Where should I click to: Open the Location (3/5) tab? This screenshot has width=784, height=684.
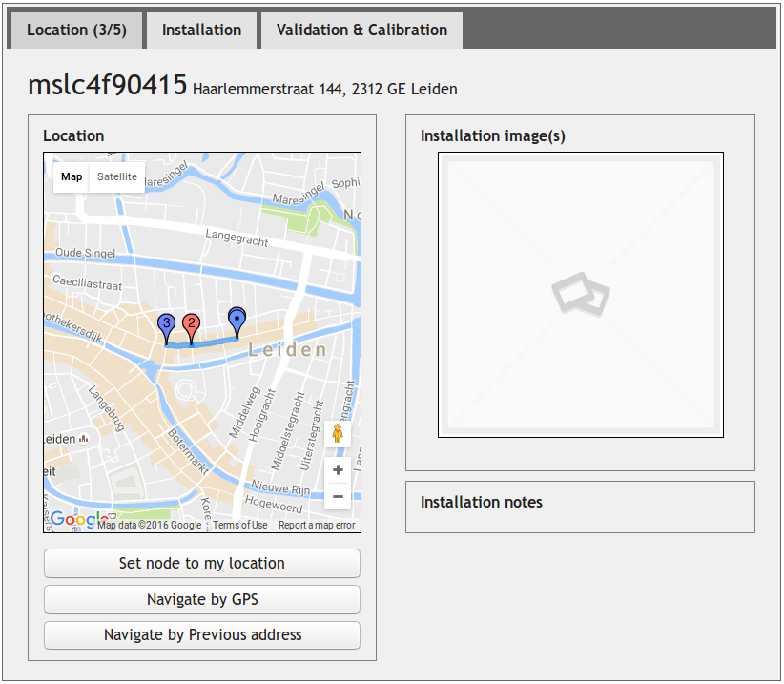tap(75, 30)
